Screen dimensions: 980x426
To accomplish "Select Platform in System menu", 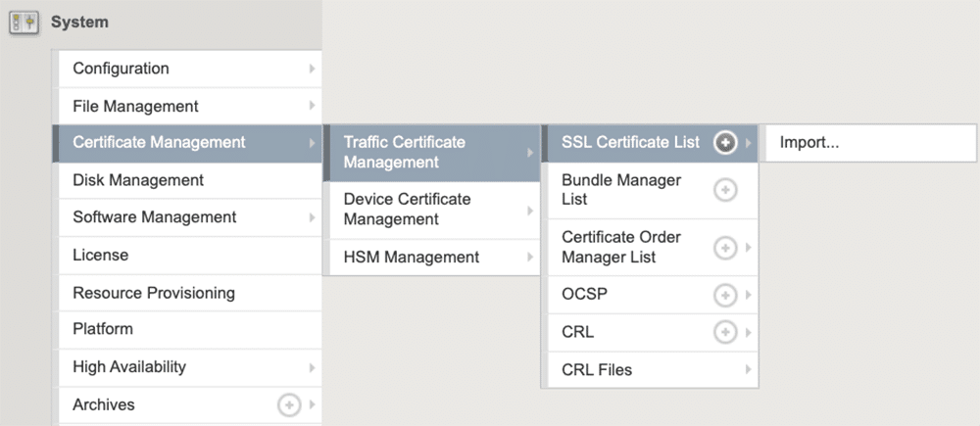I will [103, 329].
